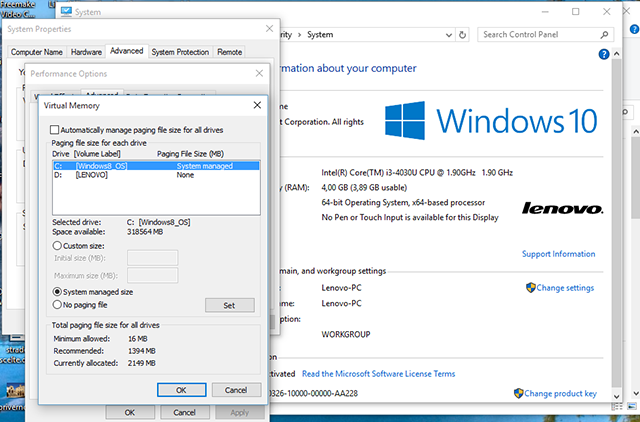Open Read the Microsoft Software License Terms
The width and height of the screenshot is (640, 422).
[378, 373]
